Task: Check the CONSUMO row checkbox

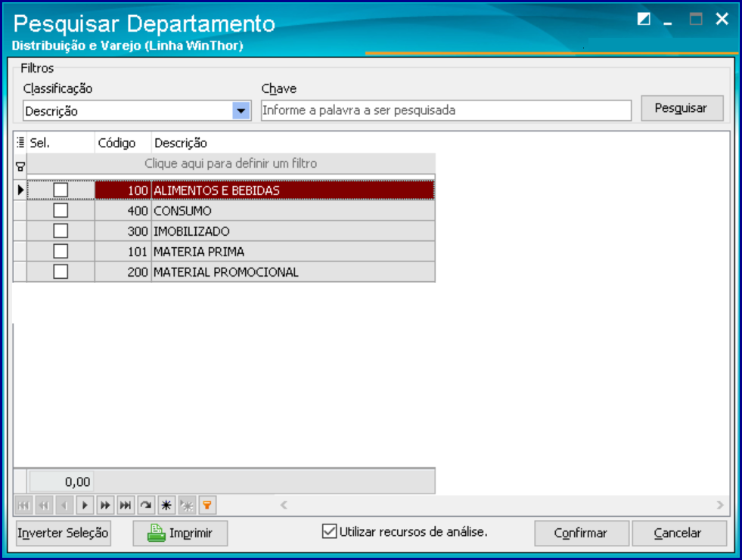Action: [61, 211]
